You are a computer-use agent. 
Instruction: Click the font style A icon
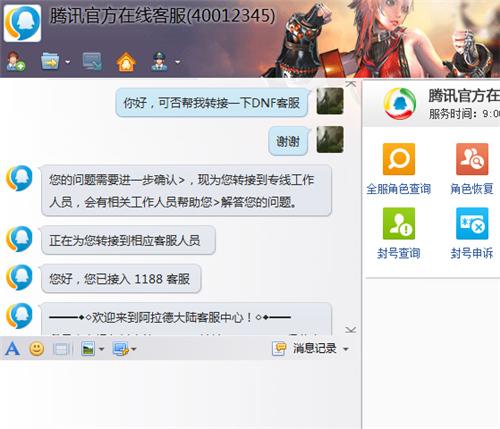coord(12,349)
